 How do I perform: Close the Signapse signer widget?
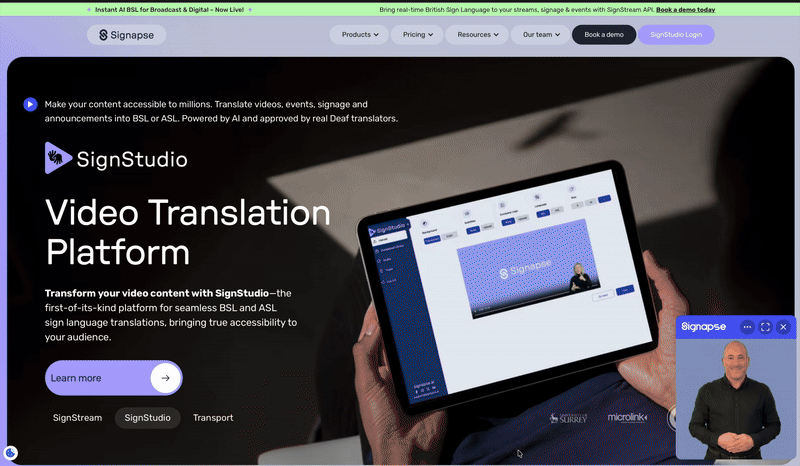click(783, 327)
